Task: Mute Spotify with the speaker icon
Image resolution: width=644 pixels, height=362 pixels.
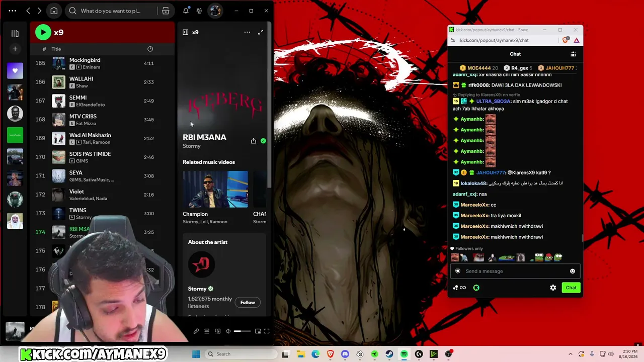Action: pos(228,331)
